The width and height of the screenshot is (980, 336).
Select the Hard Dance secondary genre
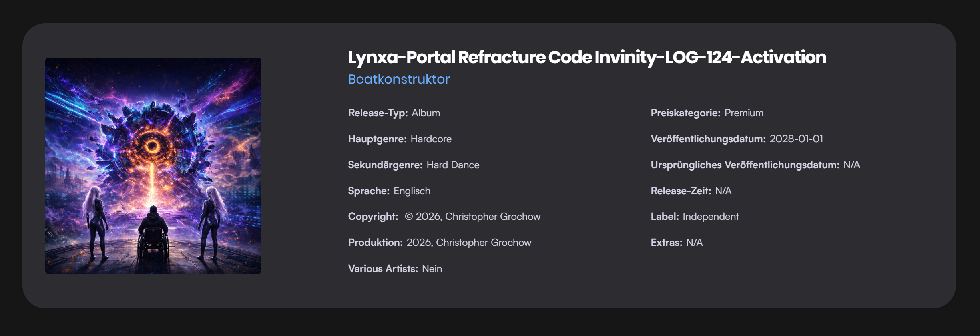point(453,165)
